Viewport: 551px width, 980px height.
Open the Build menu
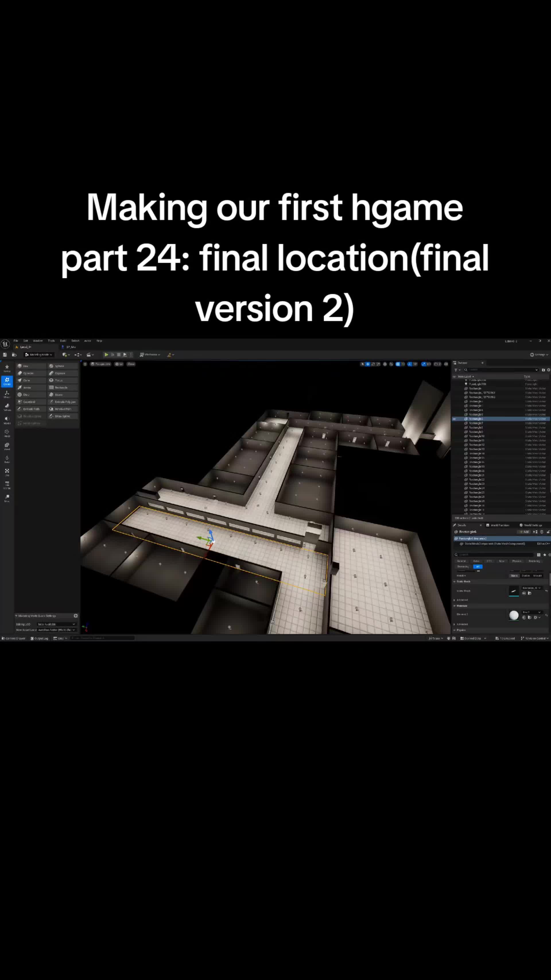pos(63,340)
